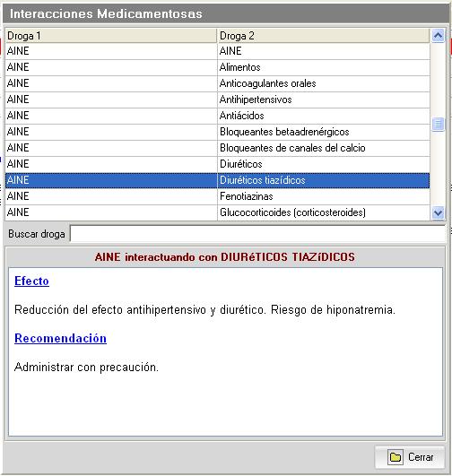Click the folder icon on Cerrar button
Image resolution: width=452 pixels, height=476 pixels.
click(x=395, y=457)
